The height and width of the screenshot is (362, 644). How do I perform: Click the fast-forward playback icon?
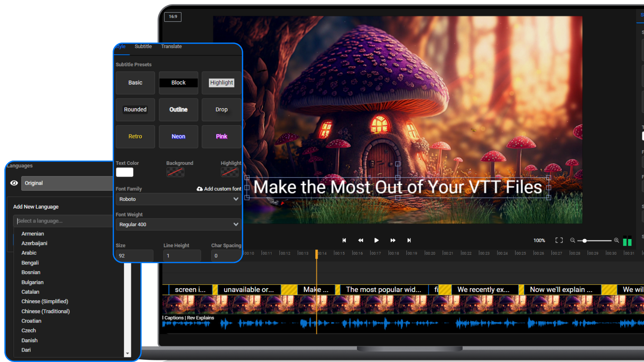tap(392, 240)
